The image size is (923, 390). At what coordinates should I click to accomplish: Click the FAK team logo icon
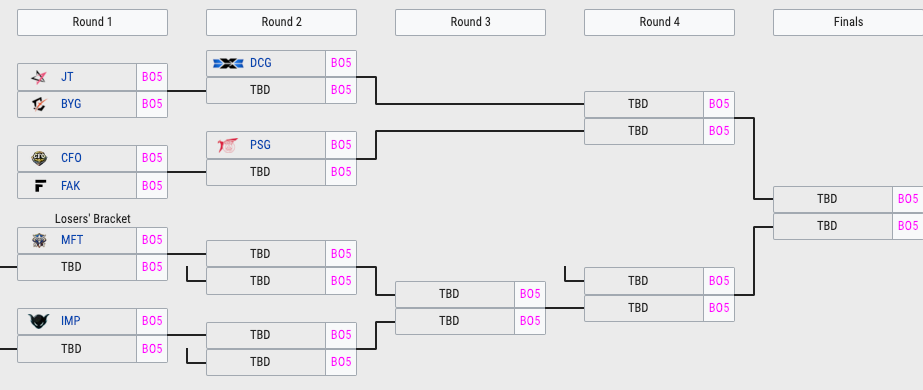(x=39, y=186)
